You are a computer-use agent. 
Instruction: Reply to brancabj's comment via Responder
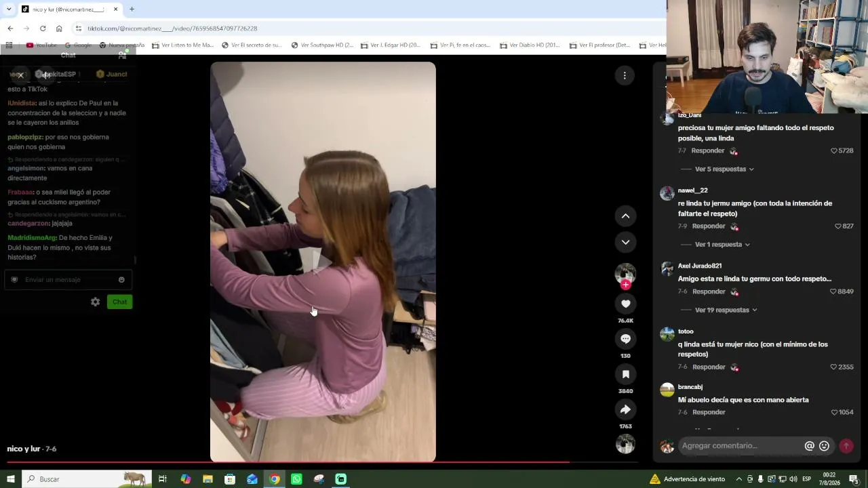tap(708, 412)
